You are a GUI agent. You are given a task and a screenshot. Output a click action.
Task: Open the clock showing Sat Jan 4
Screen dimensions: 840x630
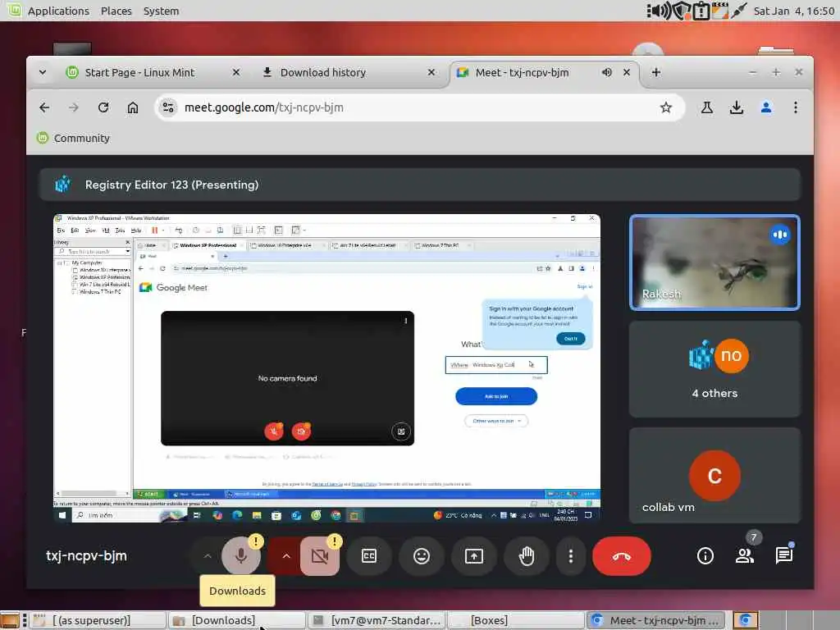click(x=793, y=11)
